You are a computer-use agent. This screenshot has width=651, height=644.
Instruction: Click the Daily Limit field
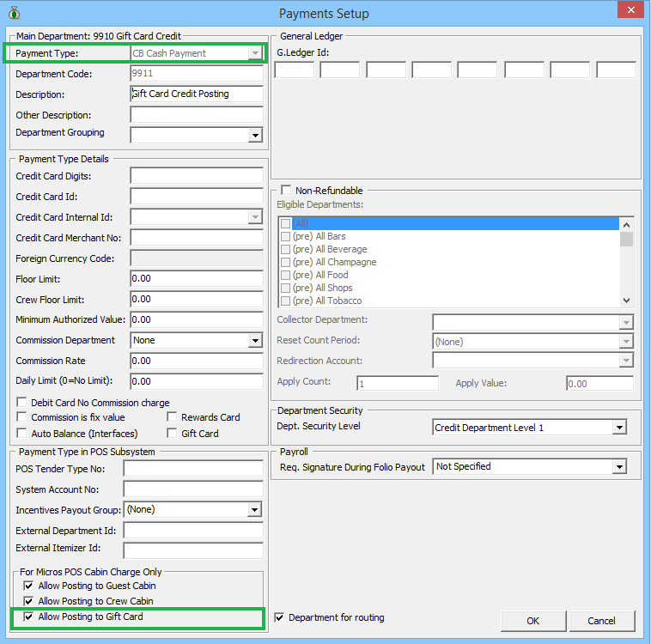(197, 381)
